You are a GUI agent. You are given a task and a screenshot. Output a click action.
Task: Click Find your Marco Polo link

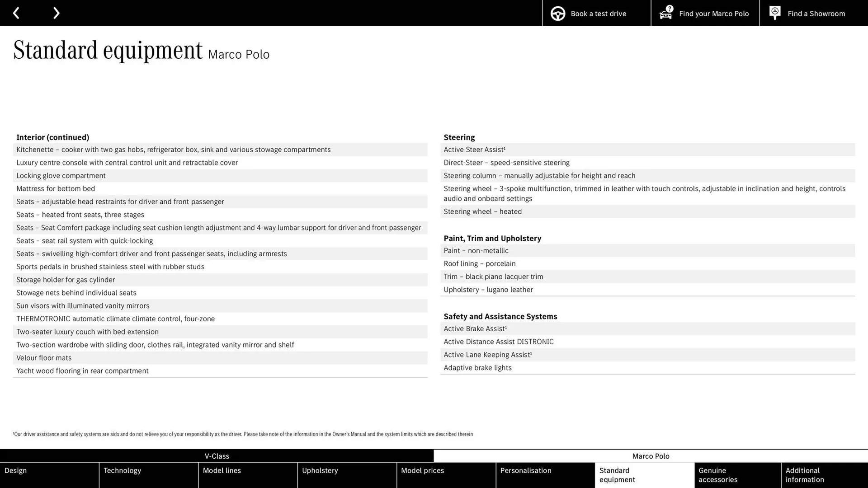705,13
